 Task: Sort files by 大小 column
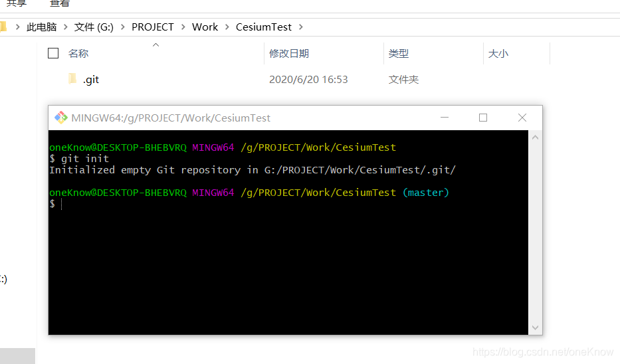(x=498, y=53)
